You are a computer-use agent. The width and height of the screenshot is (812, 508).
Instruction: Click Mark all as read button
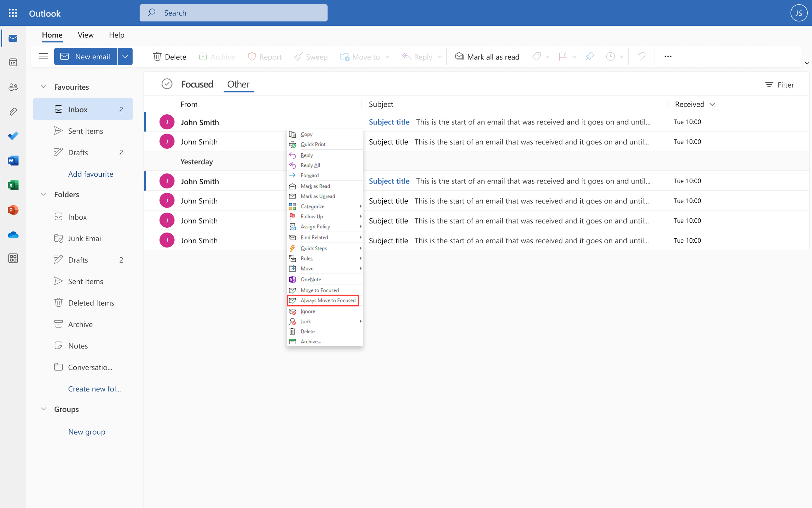click(487, 57)
